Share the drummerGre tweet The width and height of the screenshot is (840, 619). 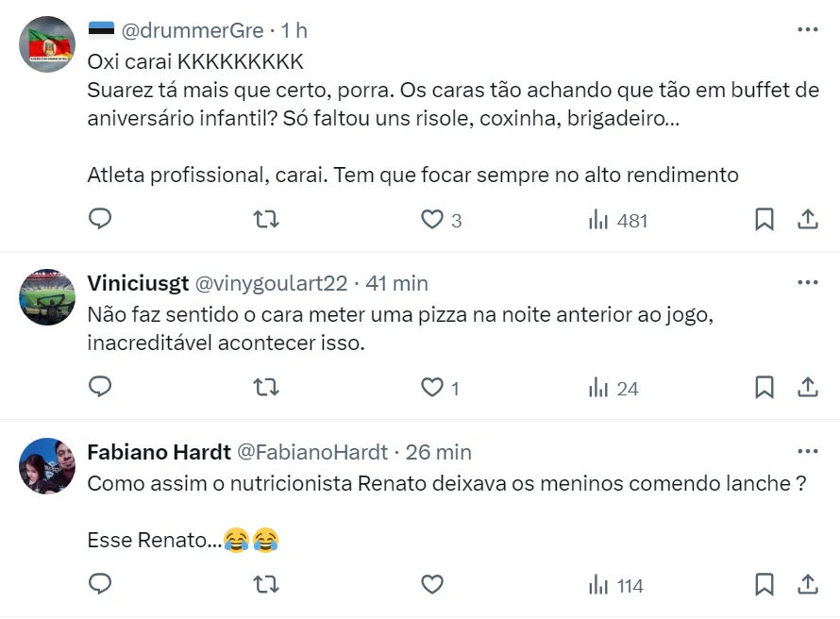tap(808, 220)
